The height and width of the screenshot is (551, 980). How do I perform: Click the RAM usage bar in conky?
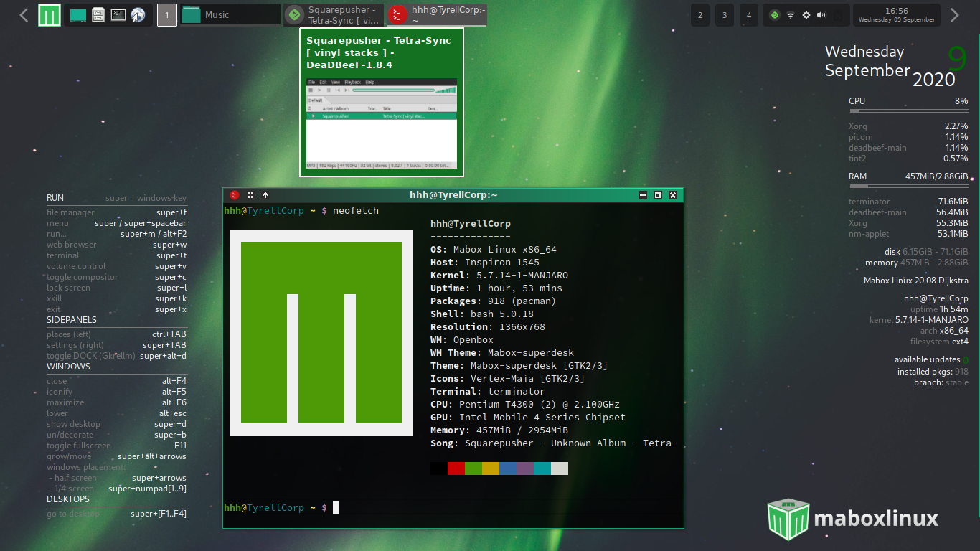pyautogui.click(x=908, y=186)
